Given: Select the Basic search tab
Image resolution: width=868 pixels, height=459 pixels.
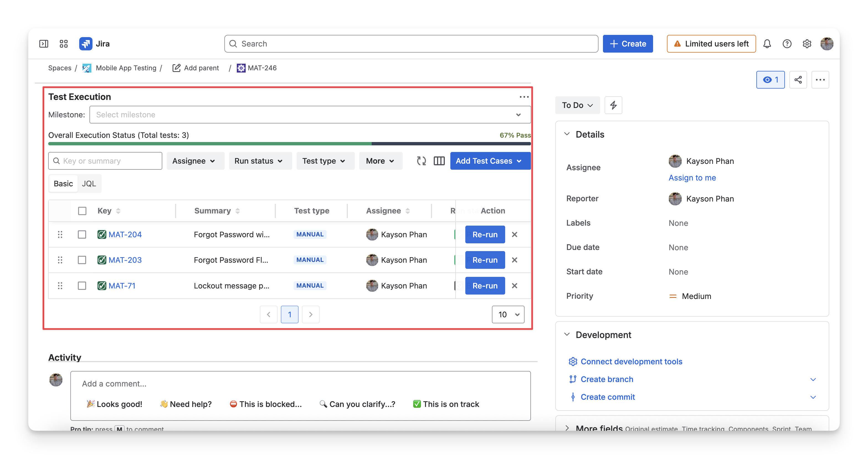Looking at the screenshot, I should tap(63, 184).
